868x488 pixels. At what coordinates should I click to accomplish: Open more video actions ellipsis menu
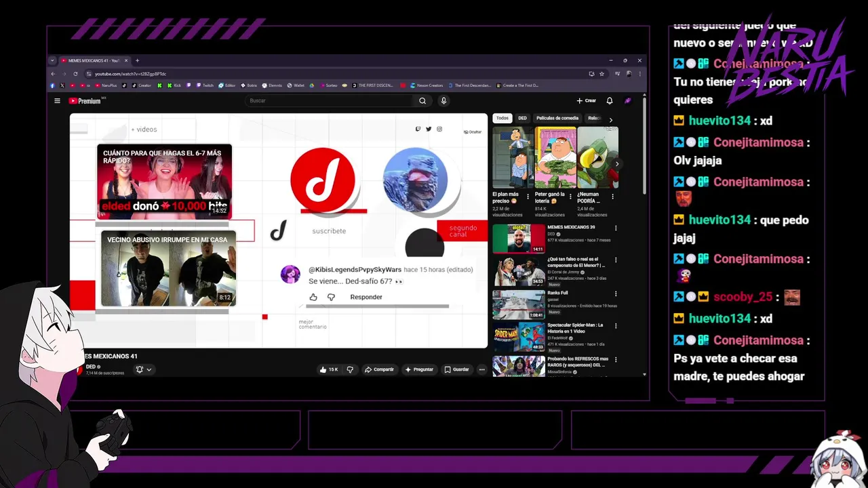[x=482, y=369]
